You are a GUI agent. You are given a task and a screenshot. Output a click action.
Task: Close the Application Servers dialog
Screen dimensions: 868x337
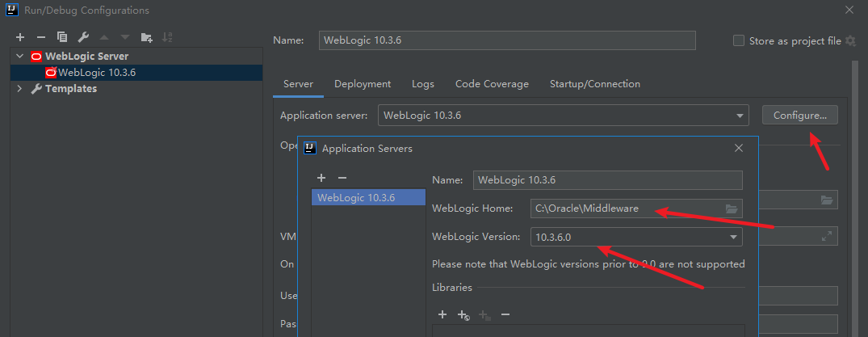click(x=739, y=148)
